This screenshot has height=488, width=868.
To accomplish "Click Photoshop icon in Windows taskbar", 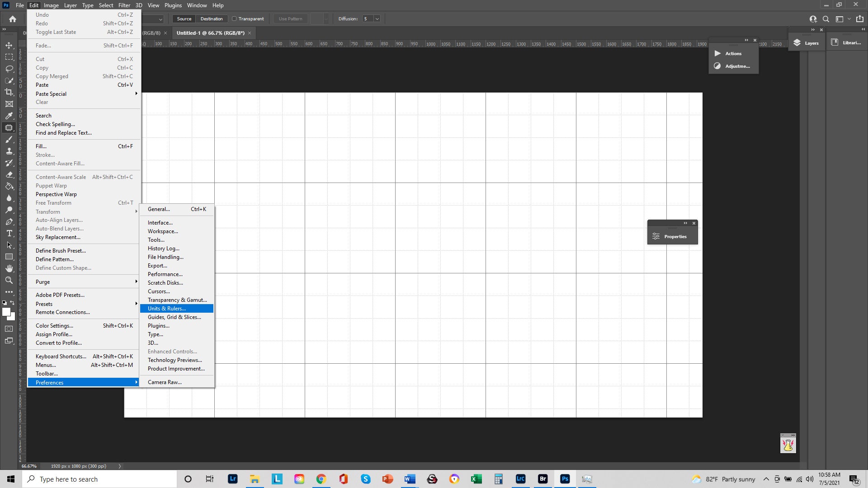I will [565, 479].
